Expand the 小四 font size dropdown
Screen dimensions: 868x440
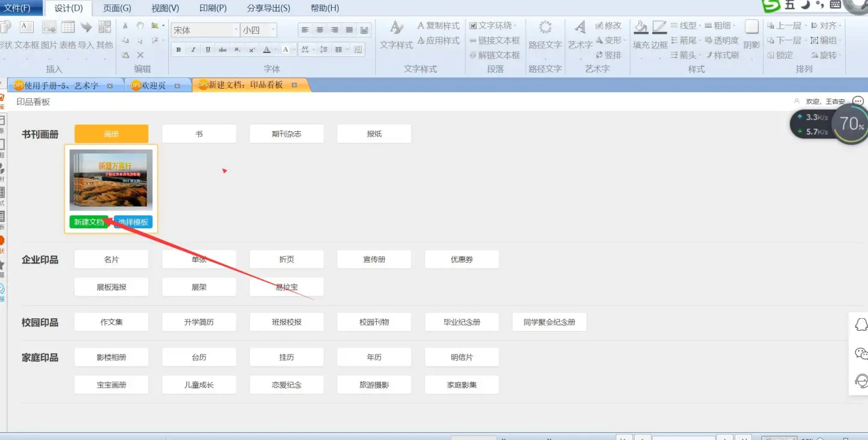click(273, 30)
